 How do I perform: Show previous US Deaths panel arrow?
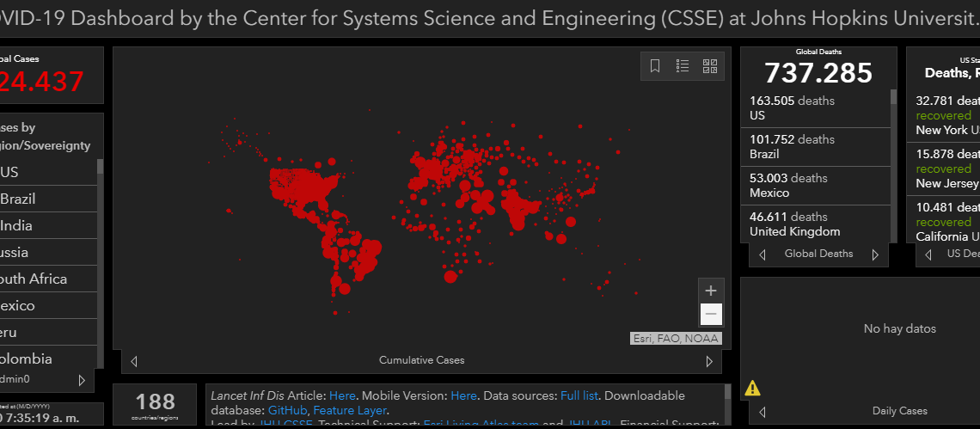(x=928, y=254)
